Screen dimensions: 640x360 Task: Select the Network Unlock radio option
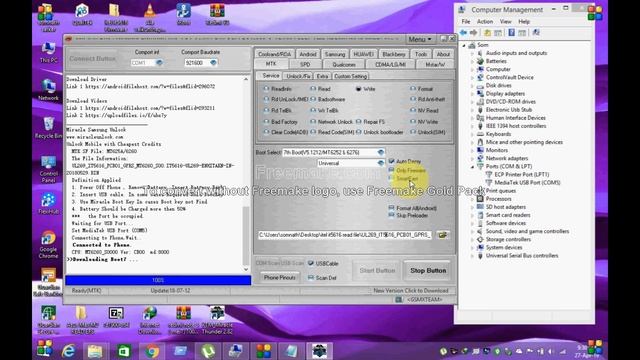click(331, 122)
